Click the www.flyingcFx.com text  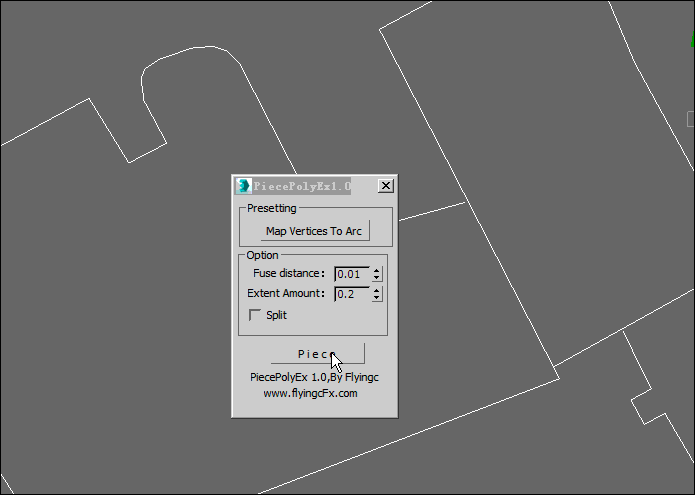[x=310, y=394]
